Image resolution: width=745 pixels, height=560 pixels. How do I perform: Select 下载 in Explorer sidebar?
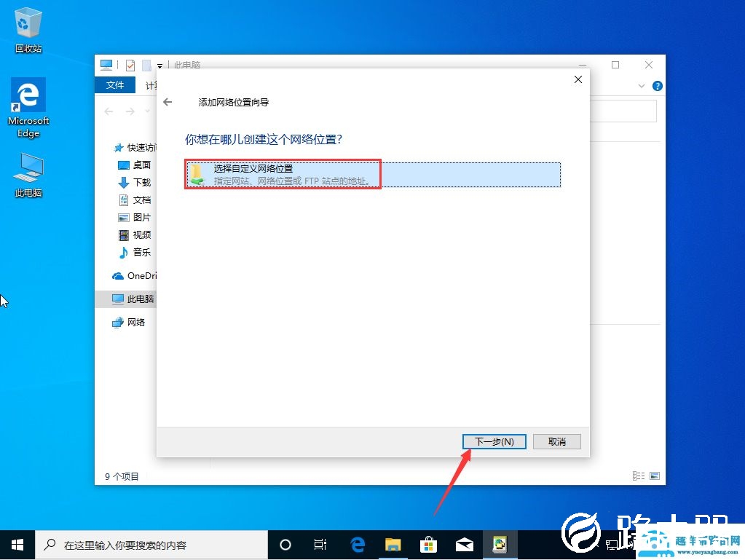point(135,182)
